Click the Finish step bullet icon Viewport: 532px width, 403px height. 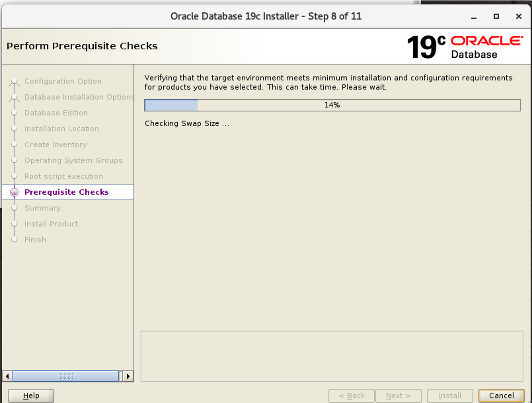[15, 240]
